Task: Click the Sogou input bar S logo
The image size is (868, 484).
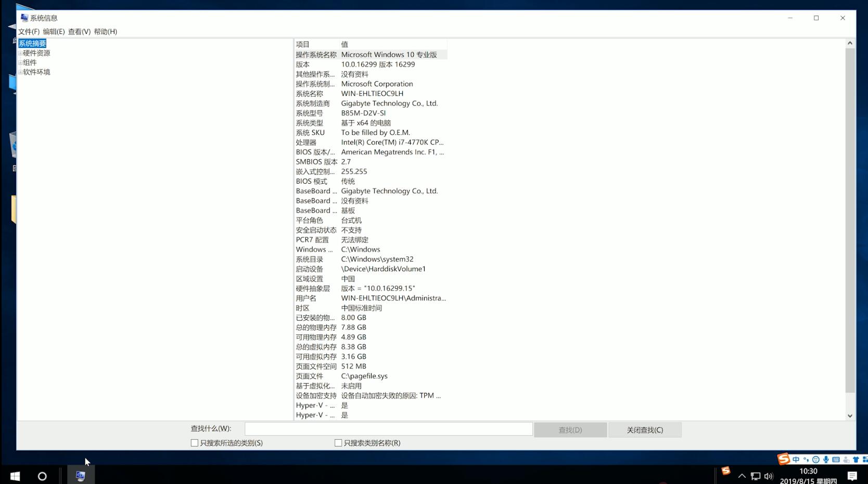Action: (x=784, y=459)
